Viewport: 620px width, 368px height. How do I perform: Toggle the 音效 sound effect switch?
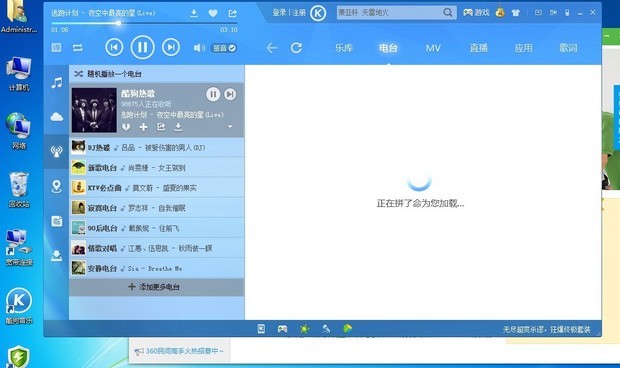224,48
